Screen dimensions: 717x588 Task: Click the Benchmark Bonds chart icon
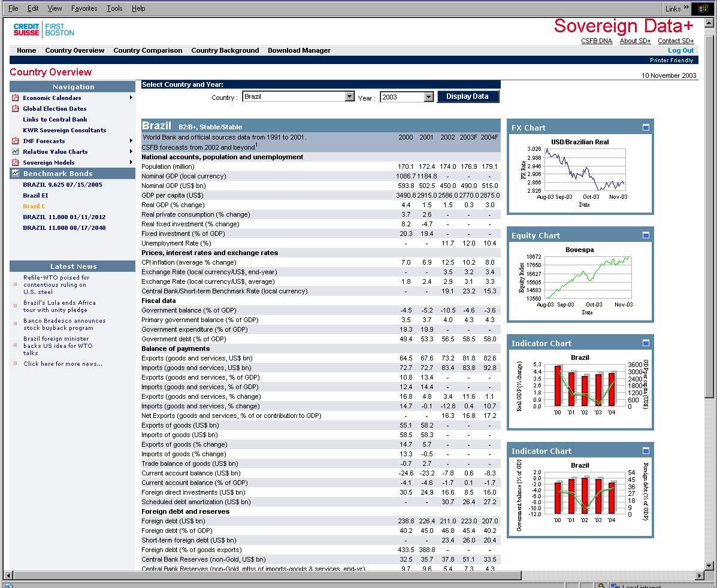pos(16,173)
